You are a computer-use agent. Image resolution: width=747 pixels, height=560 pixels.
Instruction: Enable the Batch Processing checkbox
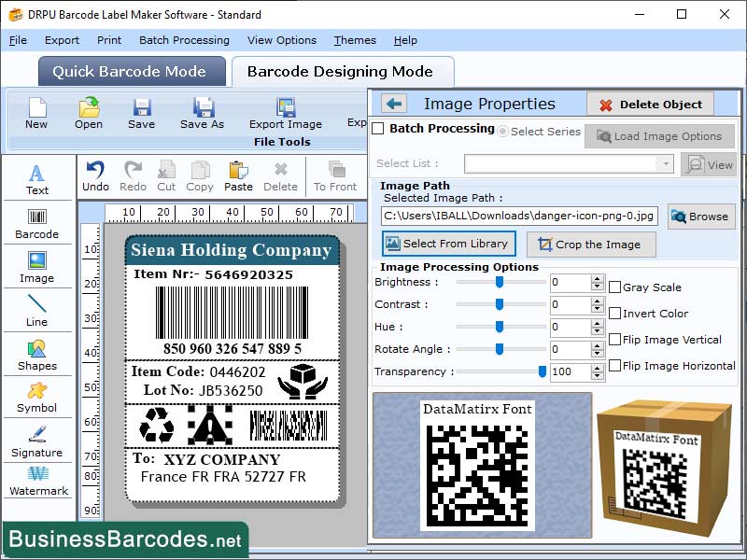click(378, 129)
